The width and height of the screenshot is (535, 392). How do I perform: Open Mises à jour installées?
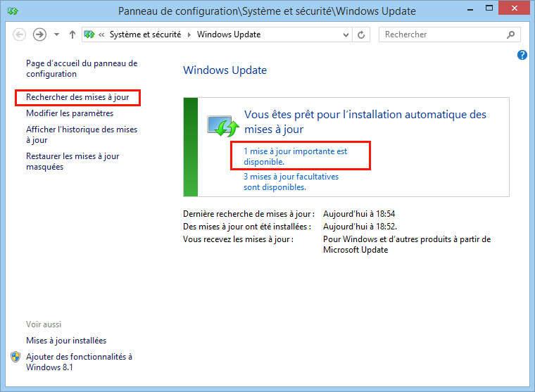(x=66, y=341)
